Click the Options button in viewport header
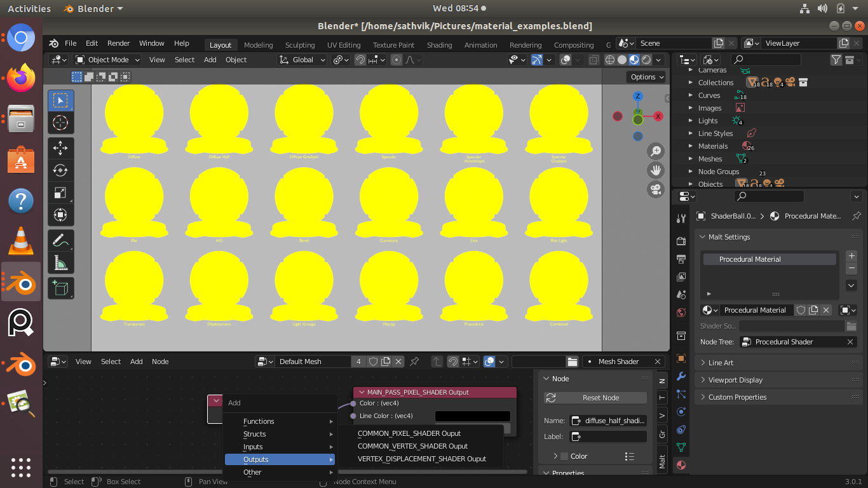 pos(646,76)
